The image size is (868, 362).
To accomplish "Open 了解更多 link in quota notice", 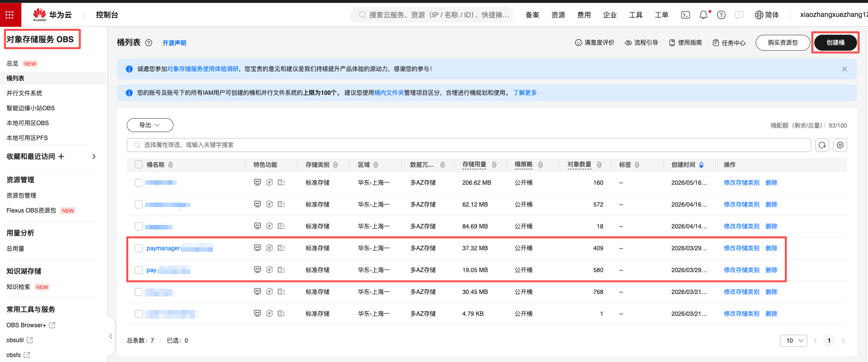I will point(525,93).
